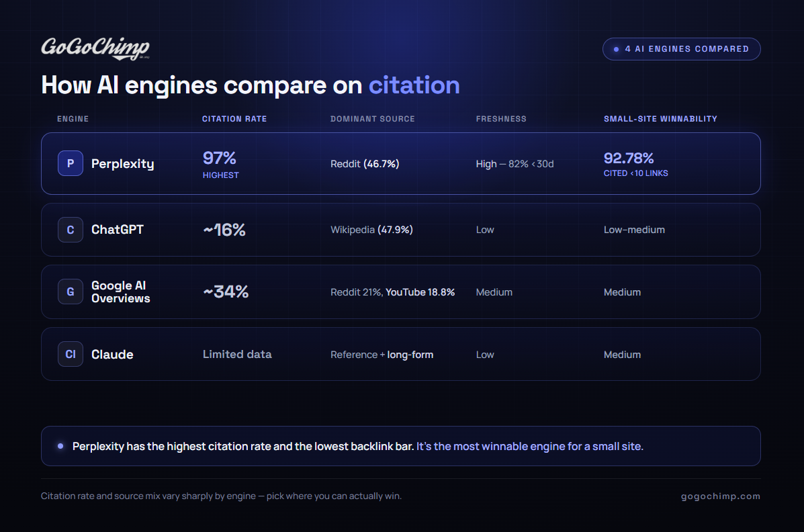Image resolution: width=804 pixels, height=532 pixels.
Task: Click 'Reddit 21%, YouTube 18.8%' source cell
Action: point(392,292)
